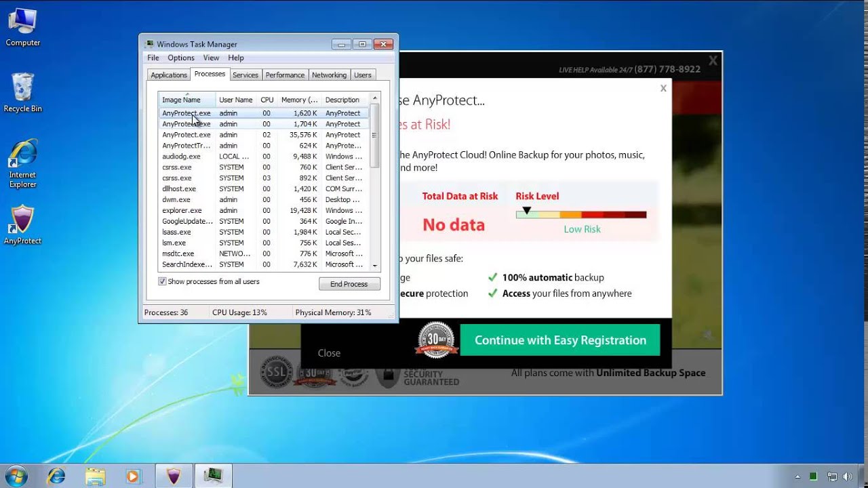The width and height of the screenshot is (868, 488).
Task: Click the 30-day money back badge
Action: tap(435, 341)
